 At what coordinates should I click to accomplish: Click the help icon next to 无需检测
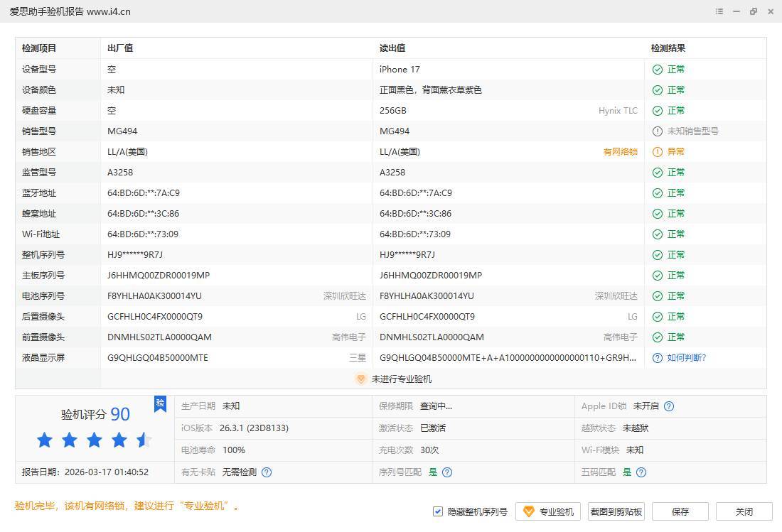point(267,472)
